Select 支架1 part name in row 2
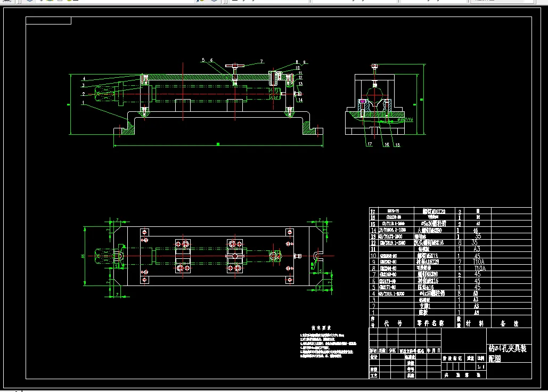The width and height of the screenshot is (548, 392). click(424, 306)
